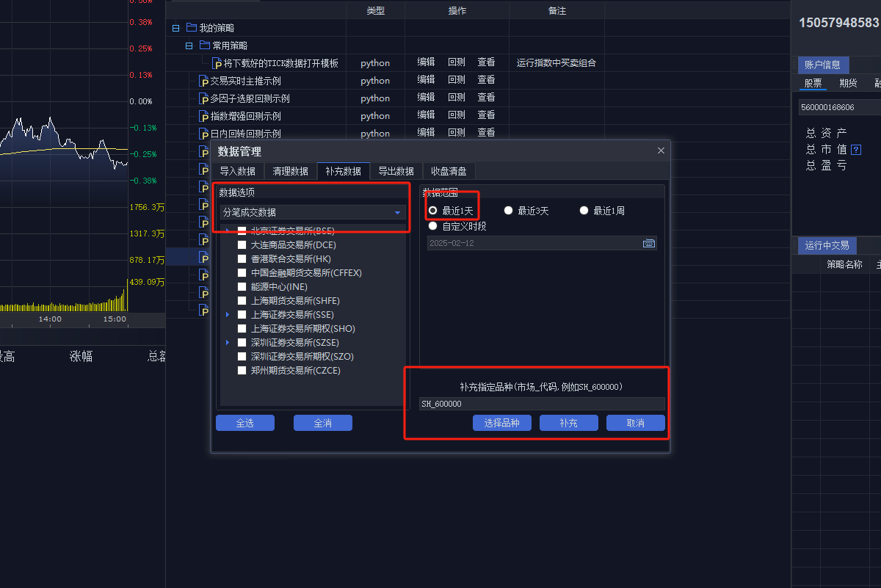Click the 560000168606 account number field
Screen dimensions: 881x588
839,107
